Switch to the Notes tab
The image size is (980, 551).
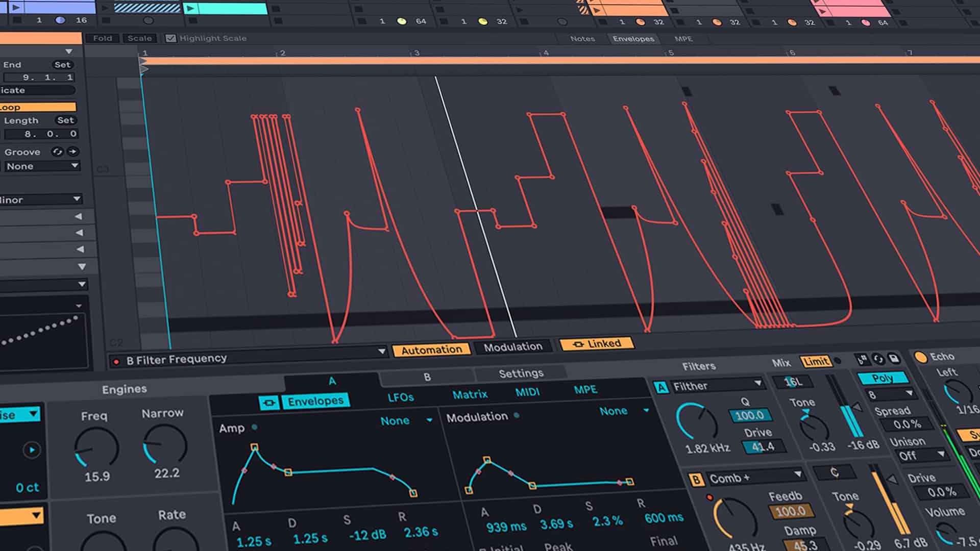pos(582,39)
